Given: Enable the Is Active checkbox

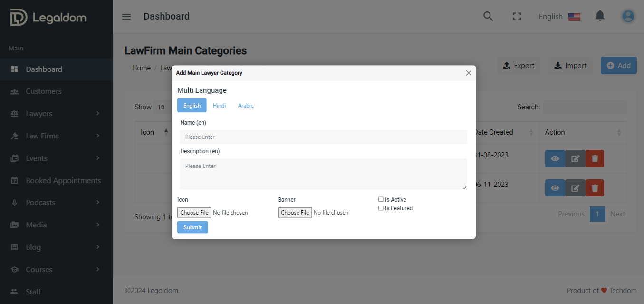Looking at the screenshot, I should pyautogui.click(x=381, y=199).
